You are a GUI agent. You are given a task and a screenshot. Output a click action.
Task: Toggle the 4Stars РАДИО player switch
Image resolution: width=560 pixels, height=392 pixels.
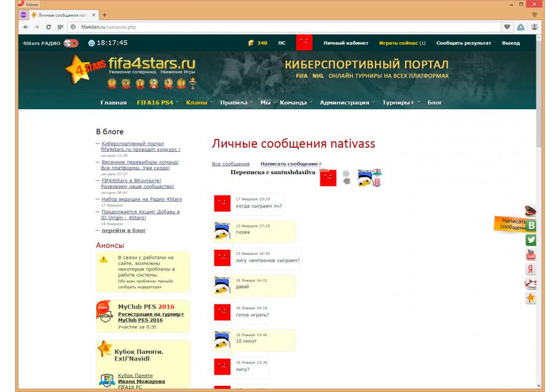click(x=71, y=43)
